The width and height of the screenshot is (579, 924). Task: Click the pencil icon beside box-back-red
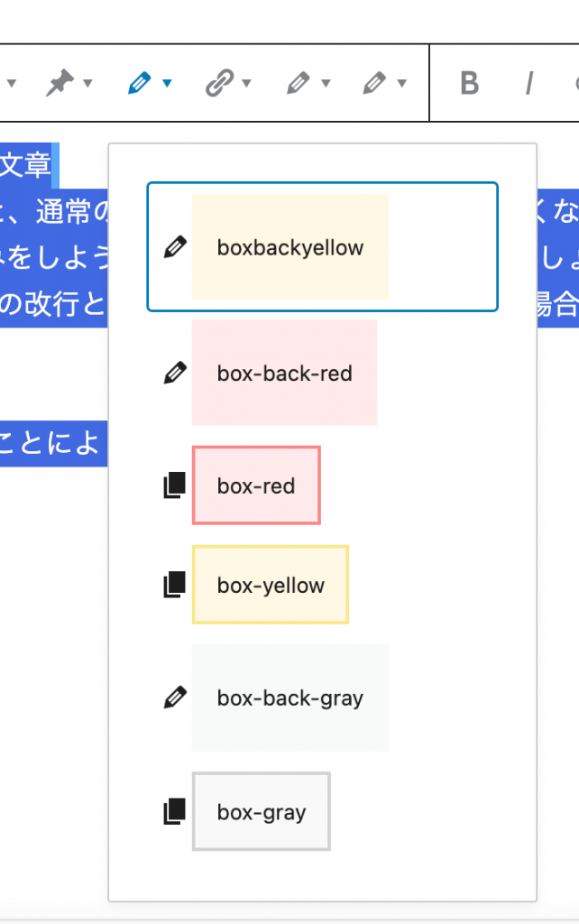[x=174, y=373]
